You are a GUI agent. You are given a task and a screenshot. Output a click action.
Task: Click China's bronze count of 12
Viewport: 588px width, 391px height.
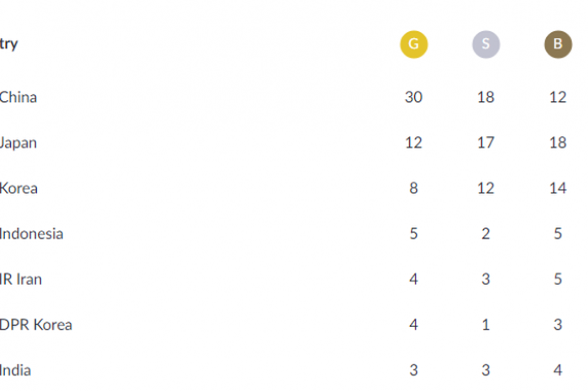click(x=558, y=98)
